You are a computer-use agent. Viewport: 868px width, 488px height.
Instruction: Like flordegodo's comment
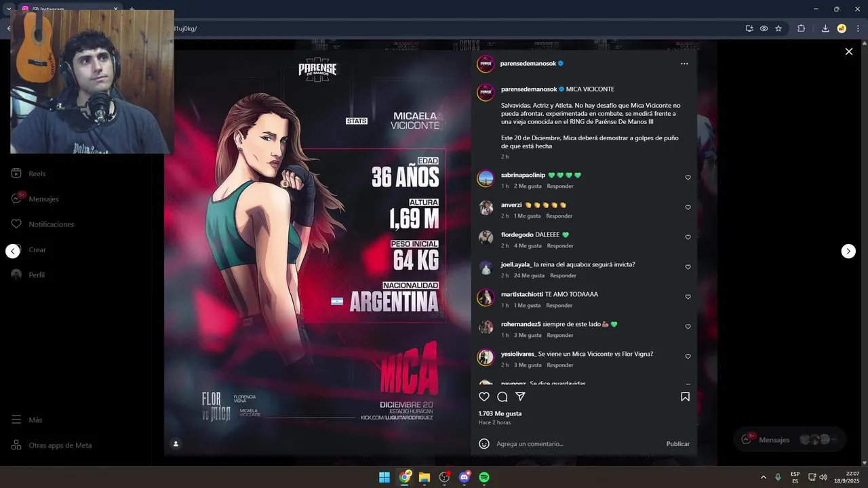click(688, 237)
